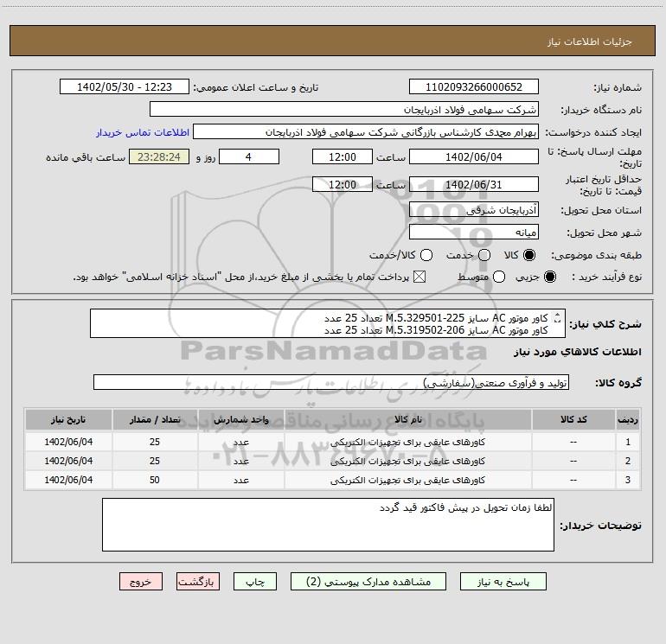The image size is (666, 644).
Task: Click the اطلاعات کالاهای مورد نیاز heading
Action: (578, 352)
